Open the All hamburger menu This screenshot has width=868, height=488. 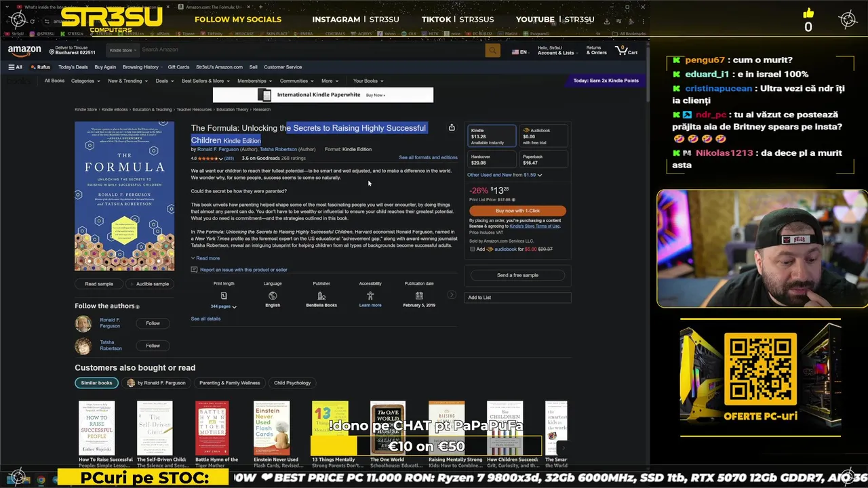[x=15, y=67]
